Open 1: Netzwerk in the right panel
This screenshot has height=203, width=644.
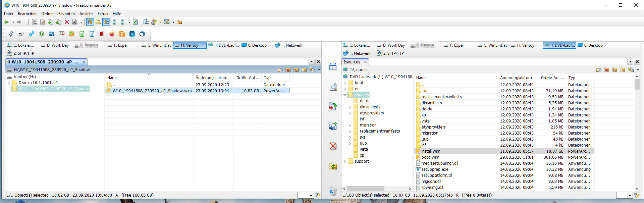coord(357,53)
